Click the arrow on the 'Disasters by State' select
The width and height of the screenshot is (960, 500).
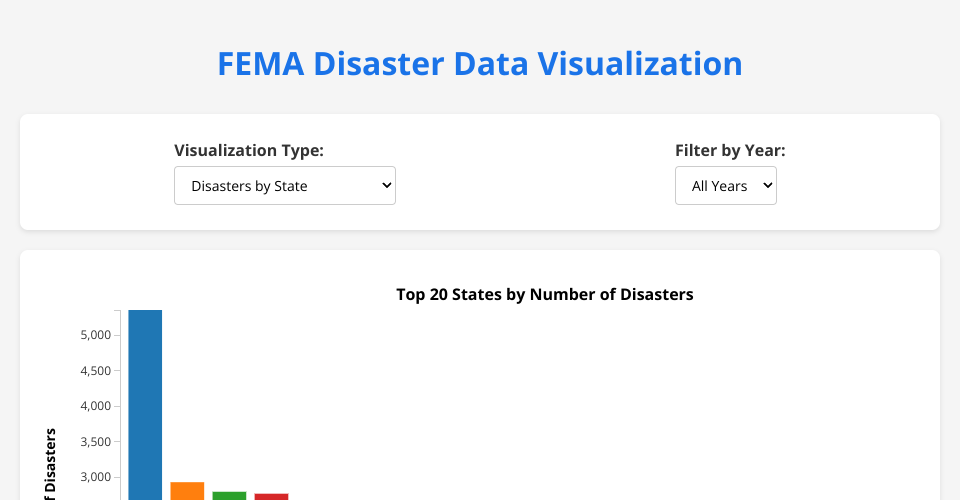386,186
